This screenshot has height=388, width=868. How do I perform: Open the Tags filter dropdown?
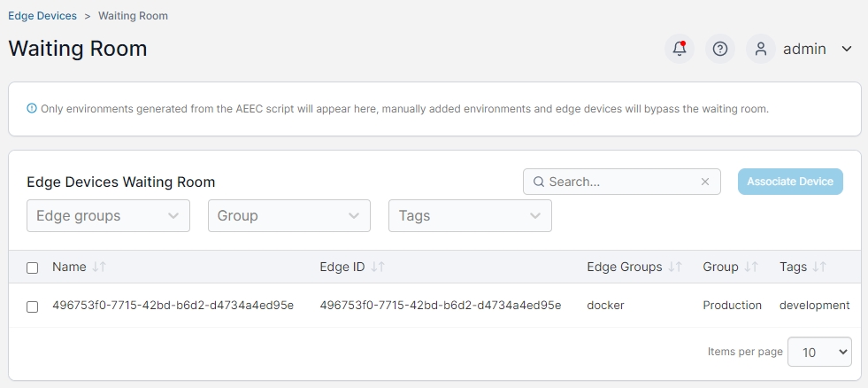[470, 216]
